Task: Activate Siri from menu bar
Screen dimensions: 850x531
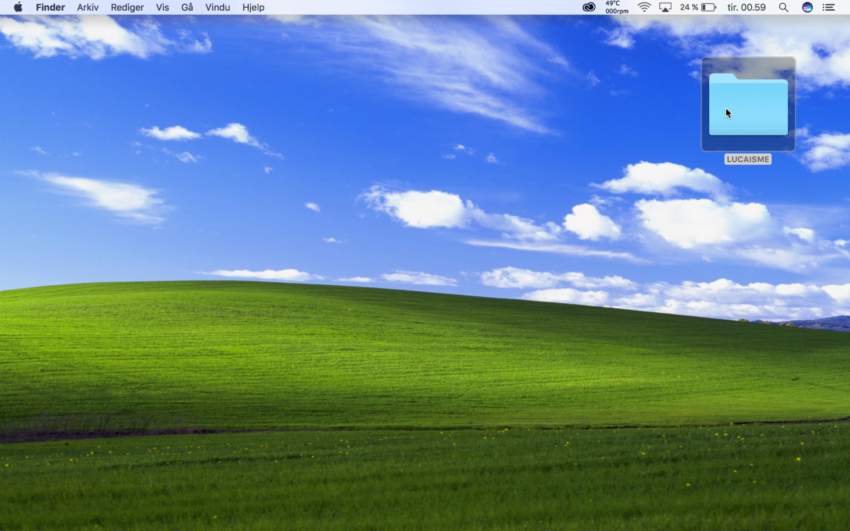Action: click(x=807, y=7)
